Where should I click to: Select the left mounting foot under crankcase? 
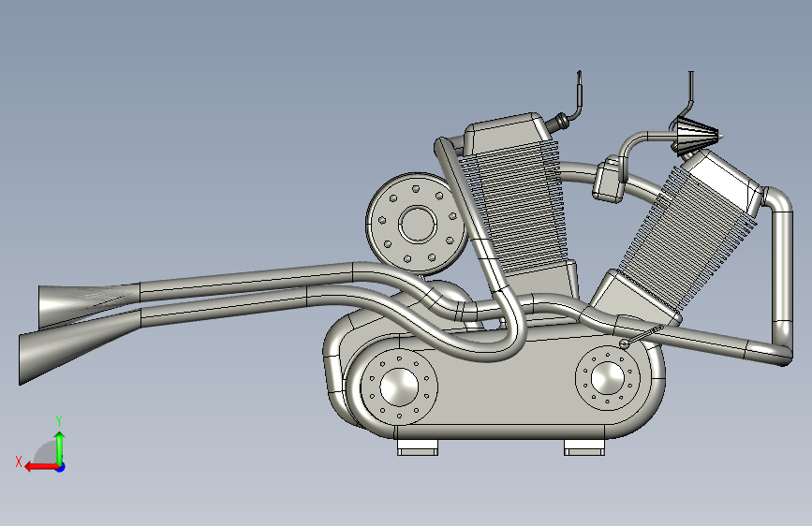point(418,447)
